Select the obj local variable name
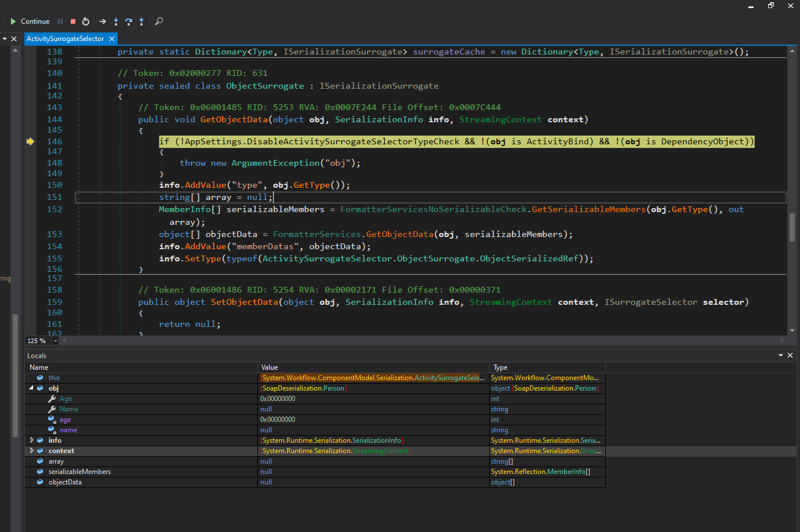This screenshot has width=800, height=532. (x=54, y=388)
